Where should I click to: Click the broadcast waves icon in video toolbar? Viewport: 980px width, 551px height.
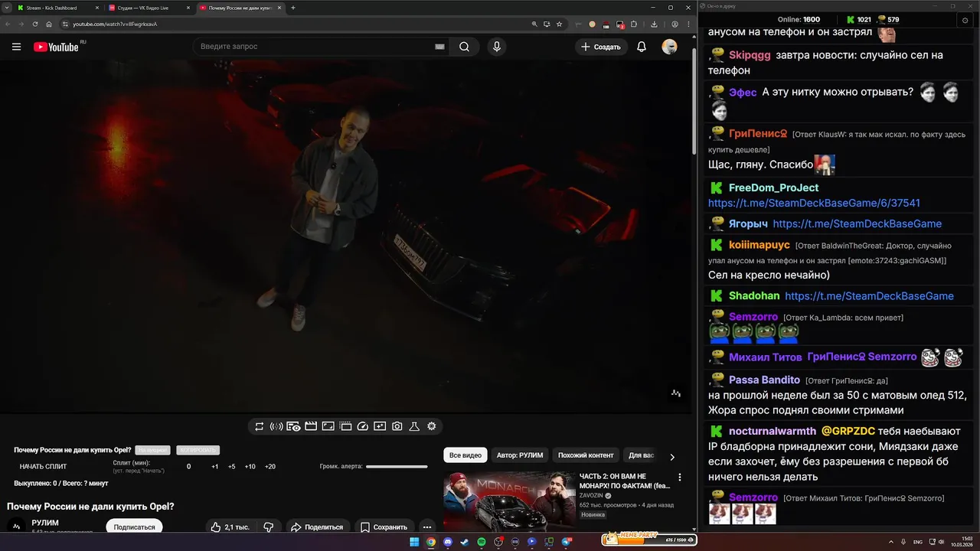[x=276, y=426]
